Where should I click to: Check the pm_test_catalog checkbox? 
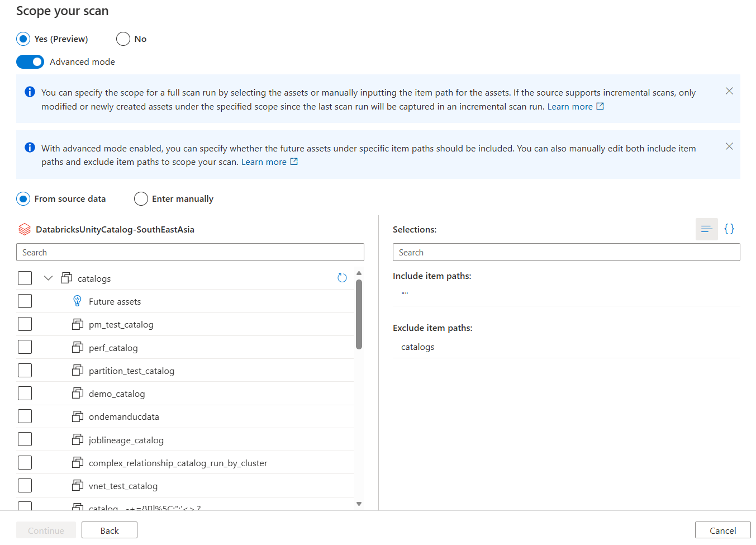pos(25,324)
